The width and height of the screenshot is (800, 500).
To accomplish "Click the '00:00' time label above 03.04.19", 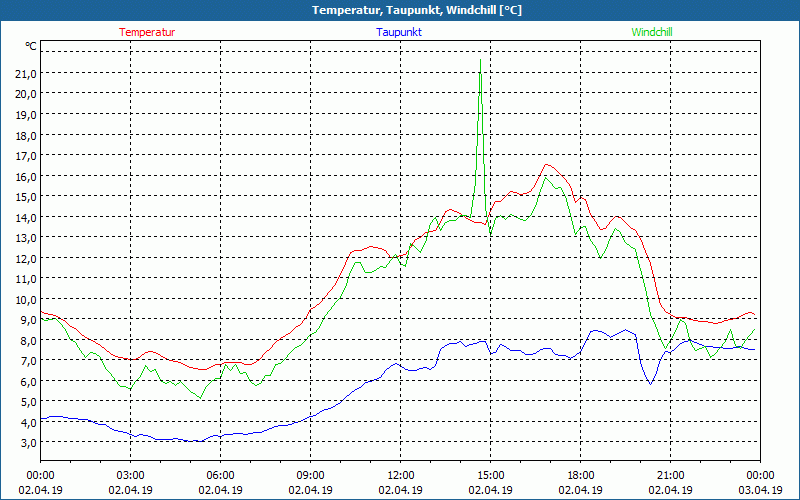I will (x=760, y=476).
